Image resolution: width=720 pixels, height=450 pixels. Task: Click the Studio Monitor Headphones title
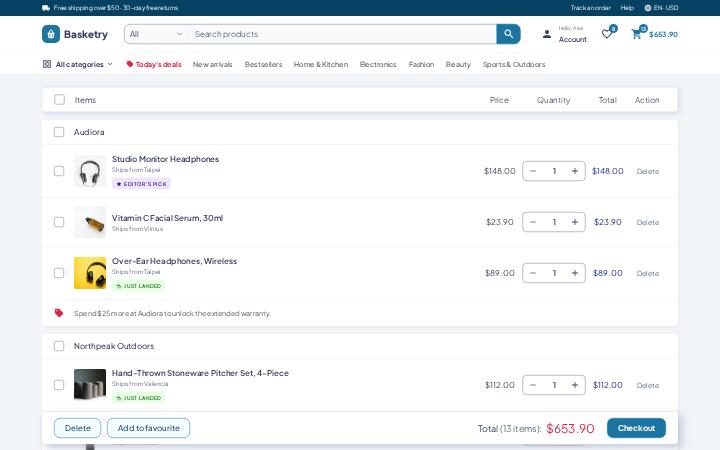pyautogui.click(x=165, y=159)
